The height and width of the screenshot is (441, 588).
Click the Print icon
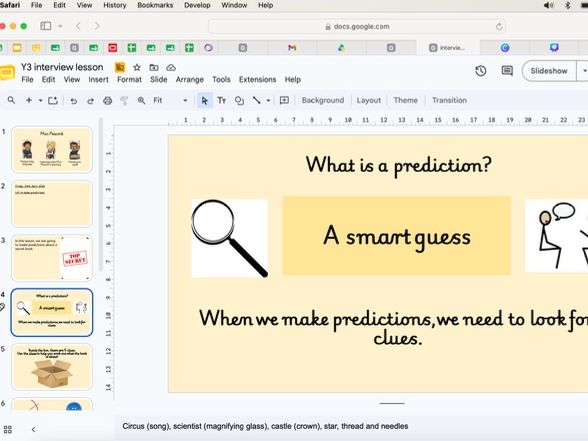coord(108,100)
